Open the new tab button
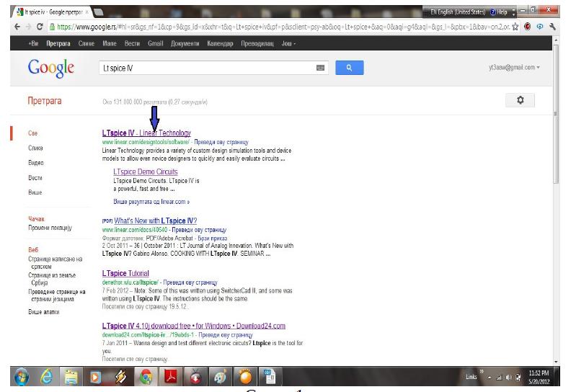The height and width of the screenshot is (392, 571). [x=98, y=12]
